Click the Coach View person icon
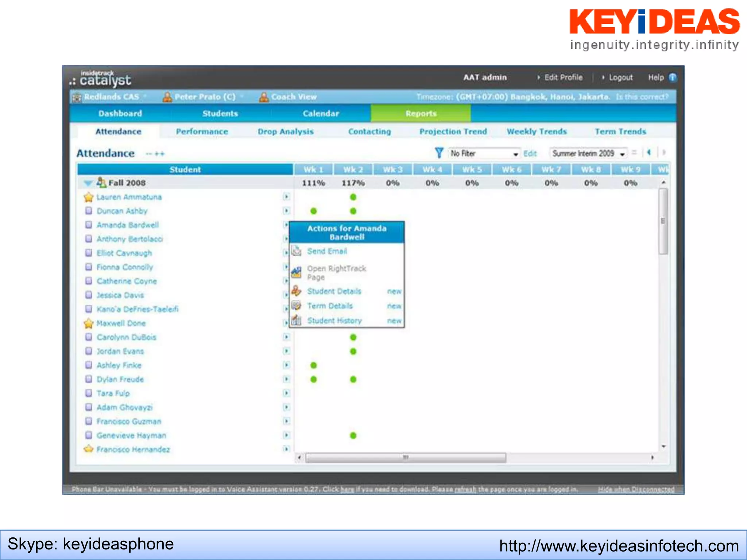The width and height of the screenshot is (747, 560). pos(264,97)
